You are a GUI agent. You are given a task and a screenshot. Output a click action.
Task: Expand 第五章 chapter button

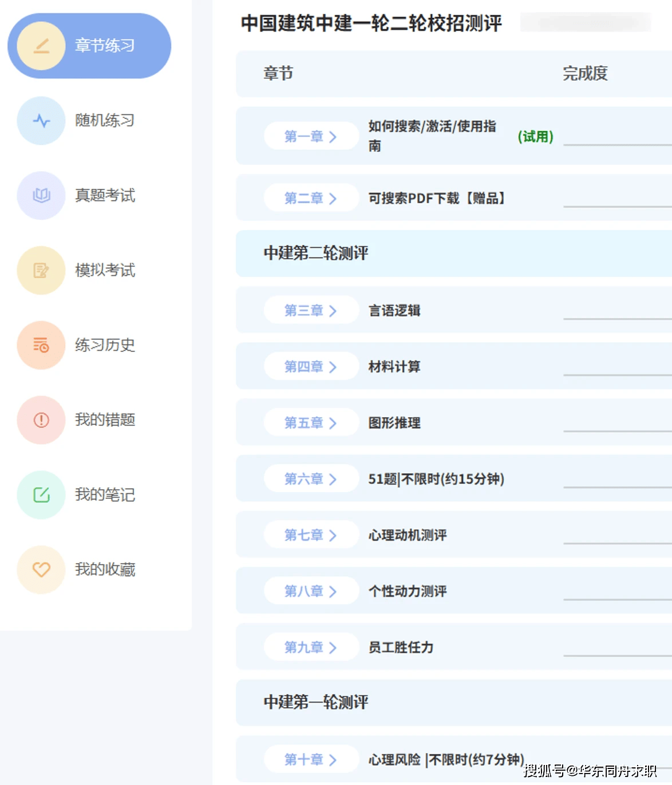311,423
